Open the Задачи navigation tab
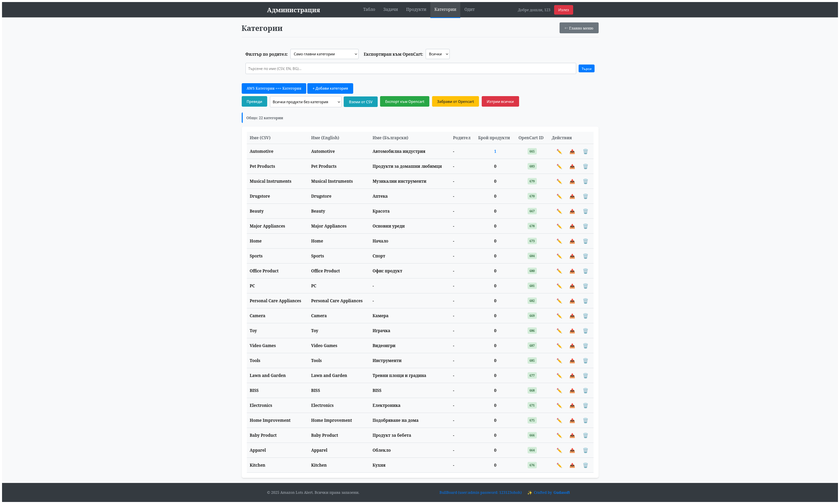840x504 pixels. point(390,10)
